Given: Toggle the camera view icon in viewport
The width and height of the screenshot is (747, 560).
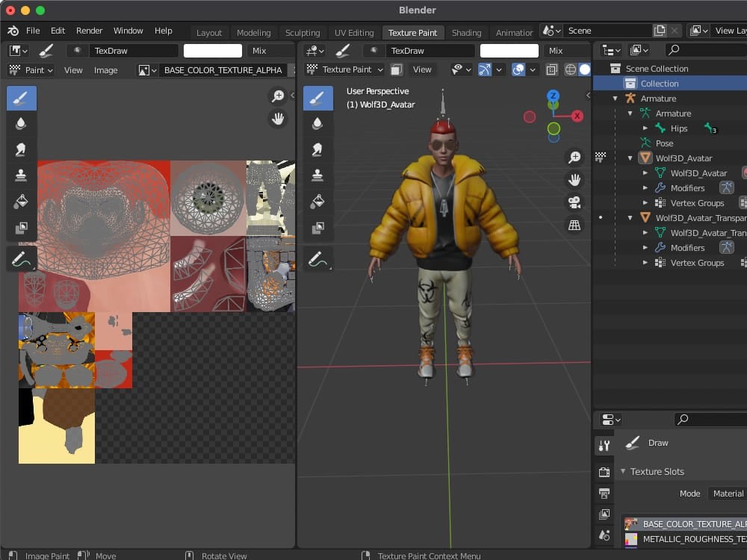Looking at the screenshot, I should (x=574, y=202).
